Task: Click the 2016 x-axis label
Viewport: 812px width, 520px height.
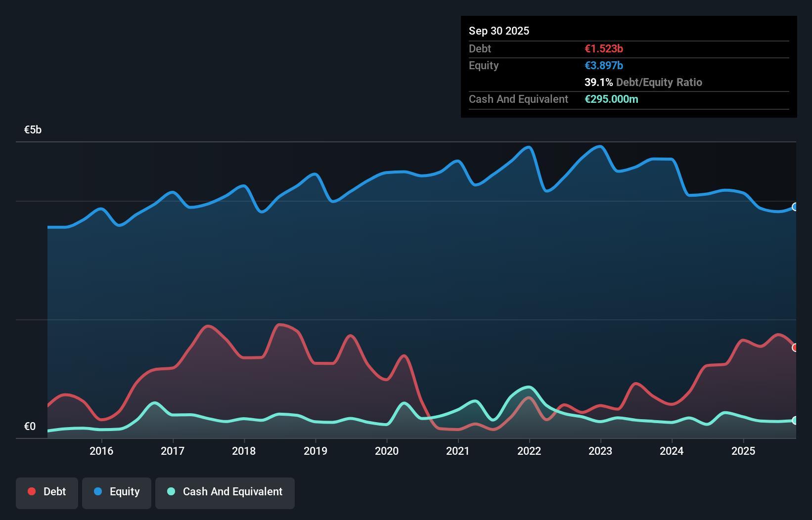Action: point(101,451)
